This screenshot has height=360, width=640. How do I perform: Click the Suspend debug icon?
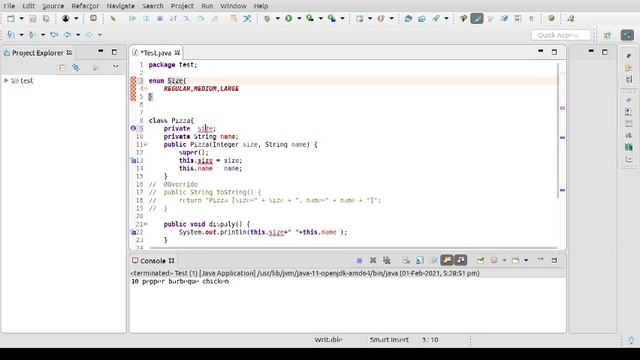(146, 18)
